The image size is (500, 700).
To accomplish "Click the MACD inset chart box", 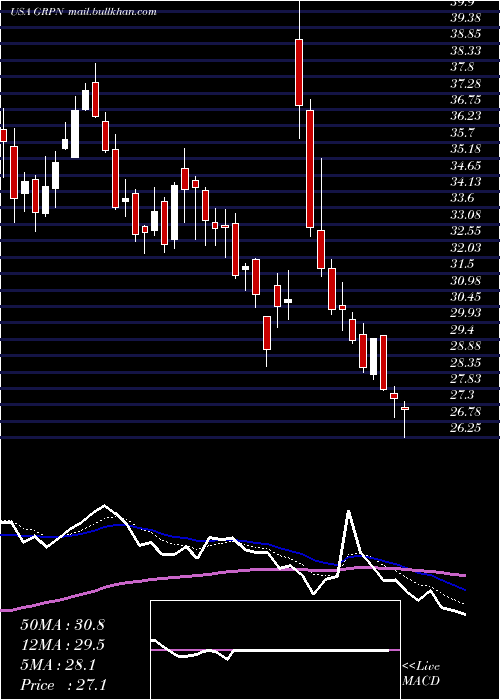I will tap(275, 650).
